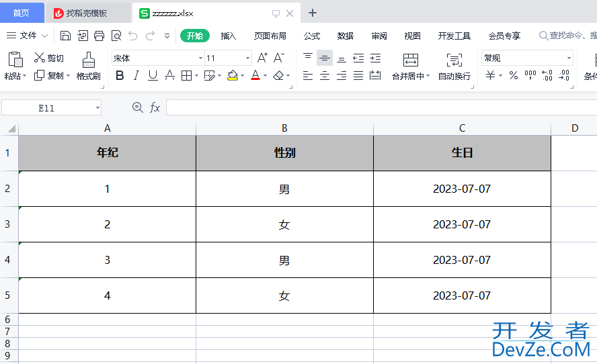Expand the font color dropdown arrow
This screenshot has width=597, height=364.
click(x=265, y=76)
